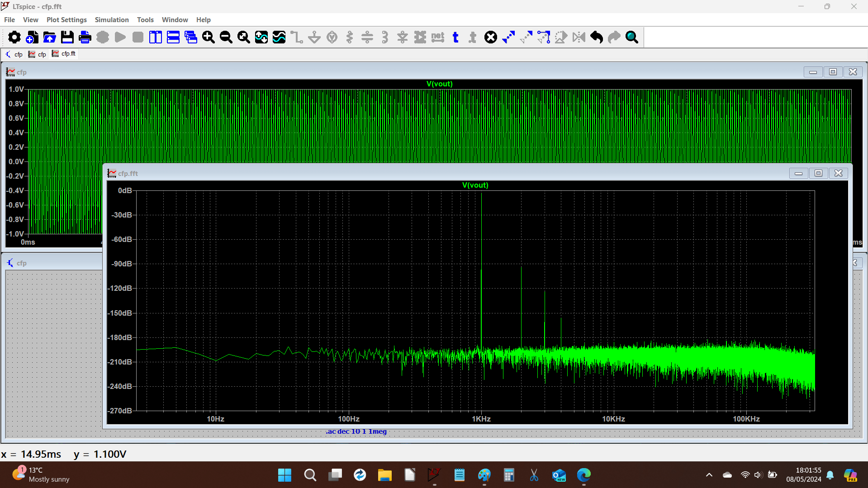Zoom to fit the plot
Screen dimensions: 868x488
[244, 37]
